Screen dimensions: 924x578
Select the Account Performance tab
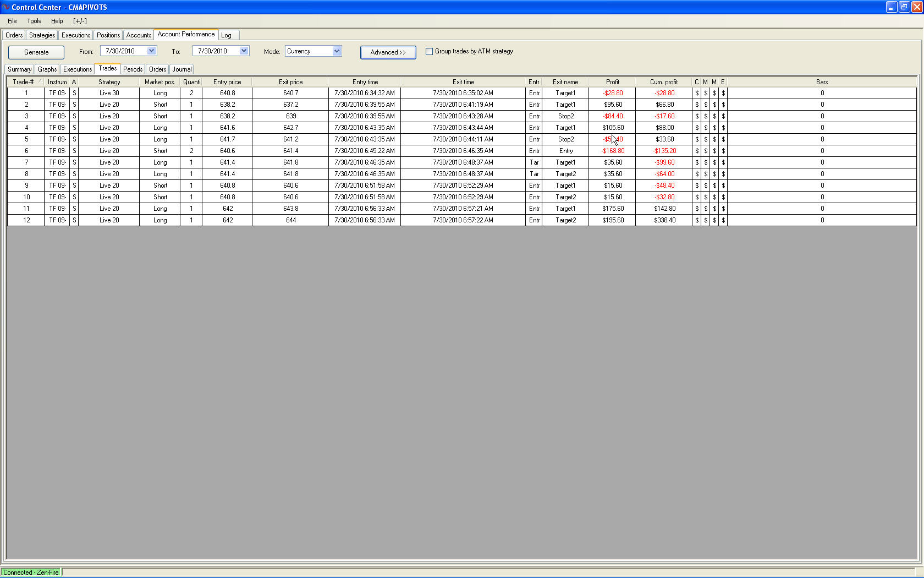click(x=186, y=34)
